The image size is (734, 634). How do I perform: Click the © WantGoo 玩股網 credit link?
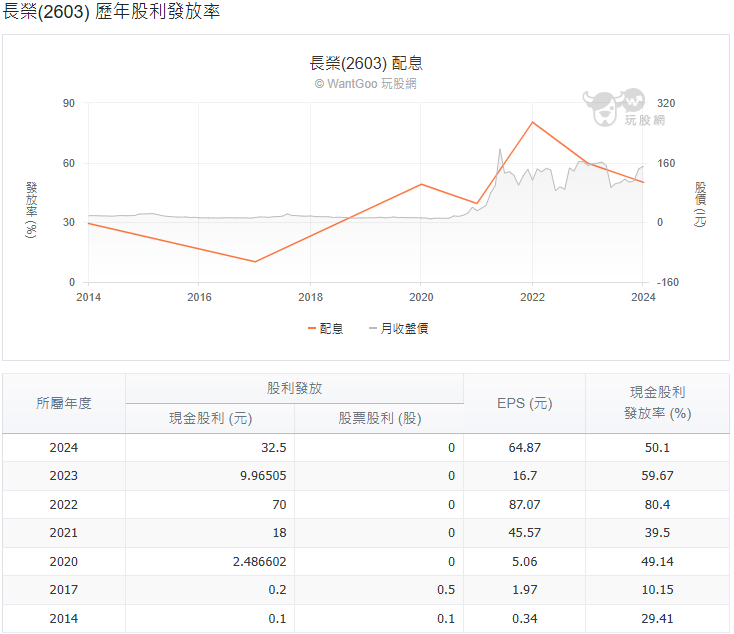pyautogui.click(x=366, y=84)
